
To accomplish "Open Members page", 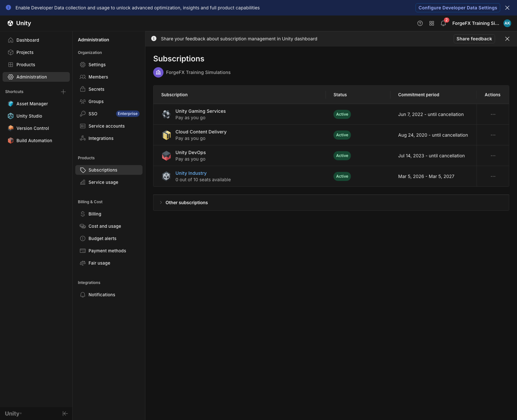I will pos(109,77).
